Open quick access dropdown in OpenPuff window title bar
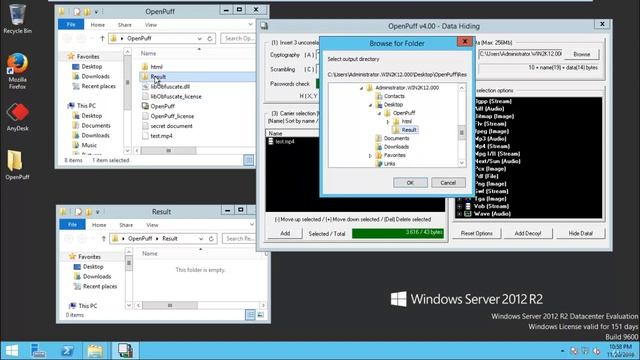This screenshot has height=360, width=640. [96, 12]
